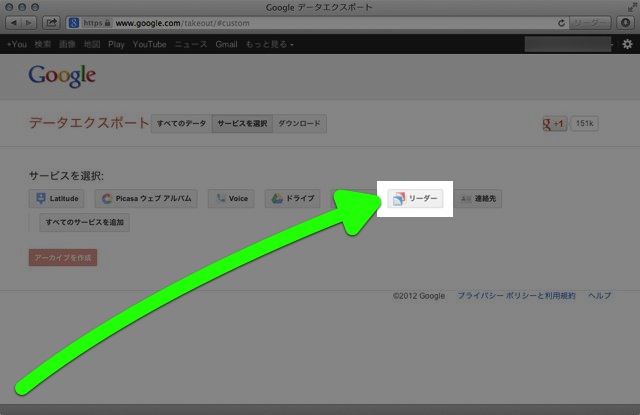The height and width of the screenshot is (415, 640).
Task: Click the Google +1 button
Action: [x=553, y=124]
